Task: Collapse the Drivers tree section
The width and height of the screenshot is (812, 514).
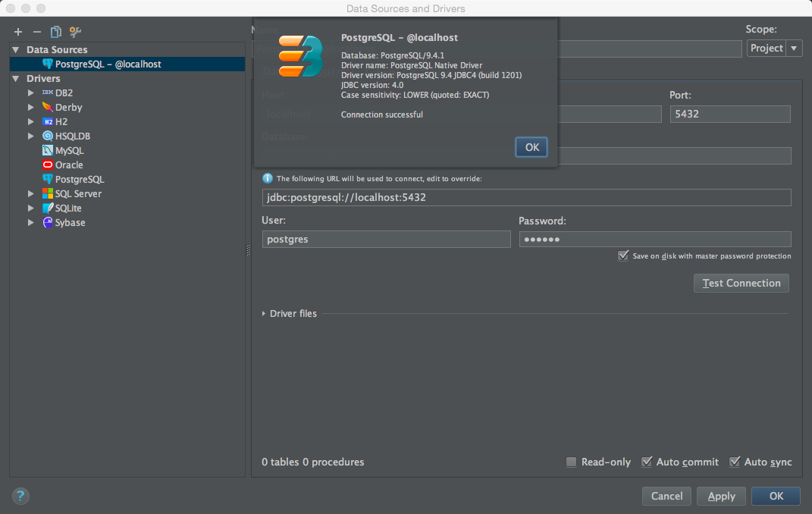Action: click(15, 79)
